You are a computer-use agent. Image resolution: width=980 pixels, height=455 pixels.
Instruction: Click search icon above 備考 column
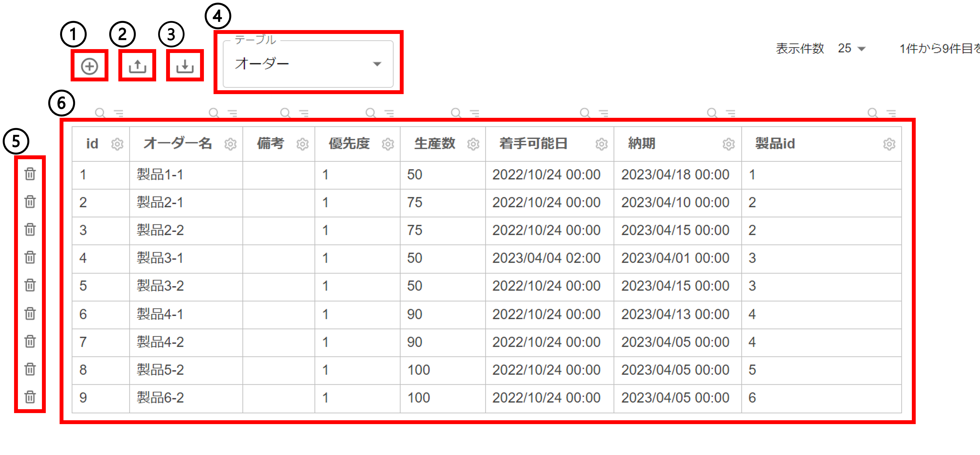click(x=285, y=113)
